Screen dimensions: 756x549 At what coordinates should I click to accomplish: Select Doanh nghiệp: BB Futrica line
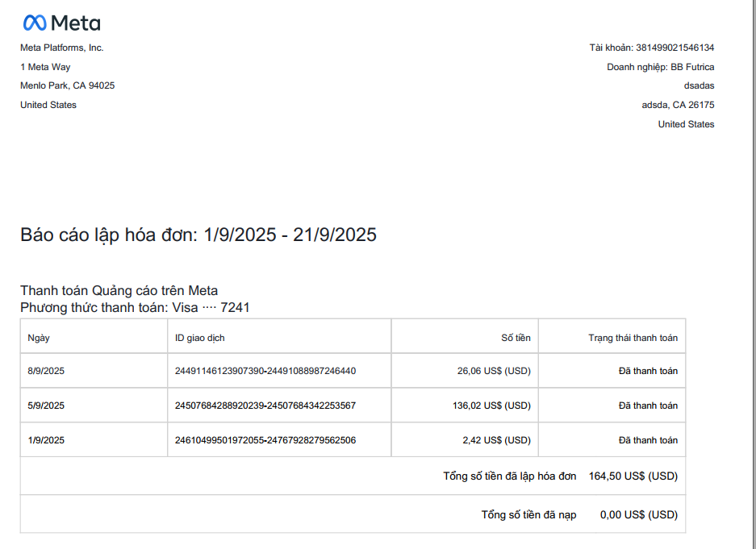pos(661,67)
